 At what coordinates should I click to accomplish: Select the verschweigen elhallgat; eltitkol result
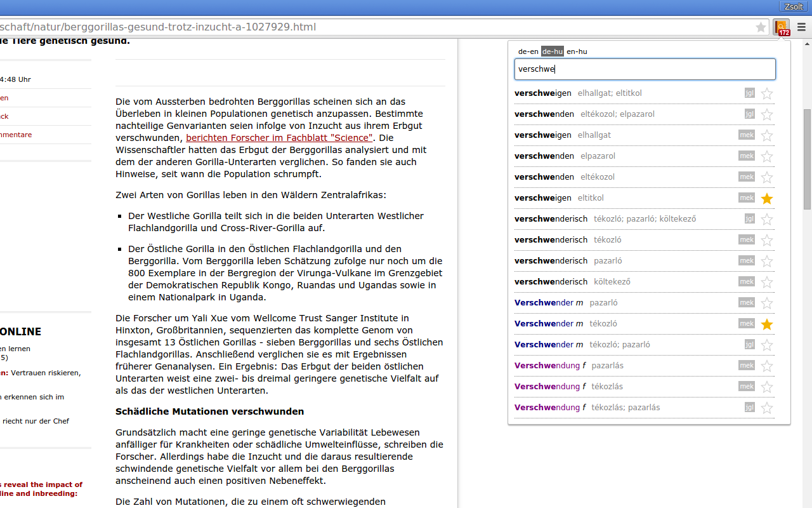[x=645, y=93]
